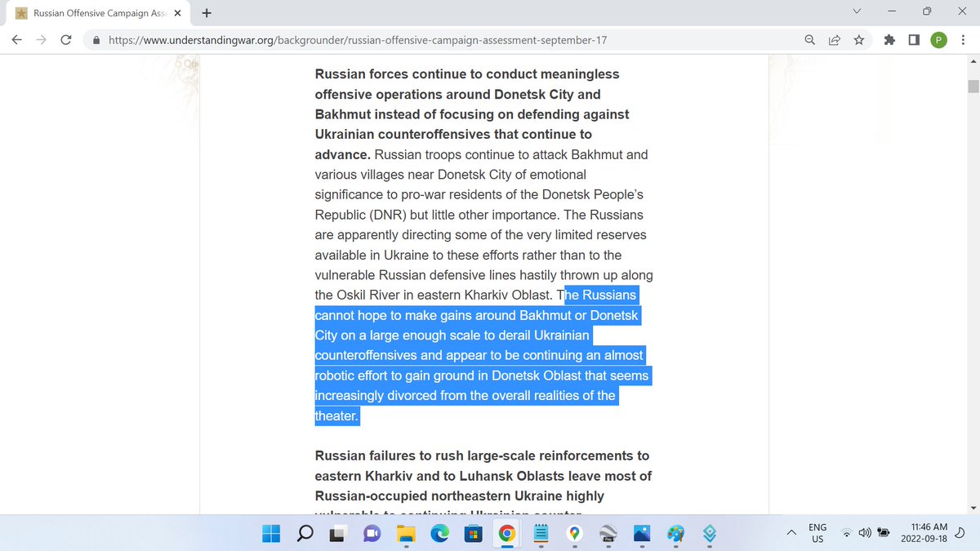The width and height of the screenshot is (980, 551).
Task: Launch Teams Chat from taskbar
Action: [x=372, y=534]
